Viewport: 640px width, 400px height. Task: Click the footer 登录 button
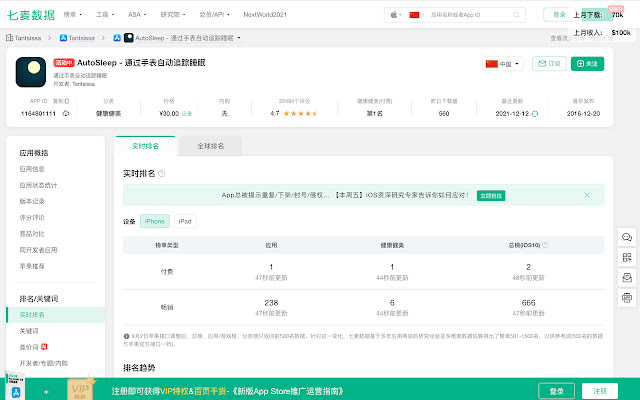pos(556,391)
